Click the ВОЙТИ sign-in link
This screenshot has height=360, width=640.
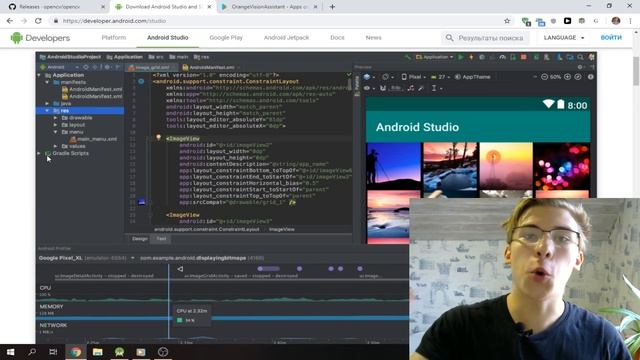[x=611, y=38]
